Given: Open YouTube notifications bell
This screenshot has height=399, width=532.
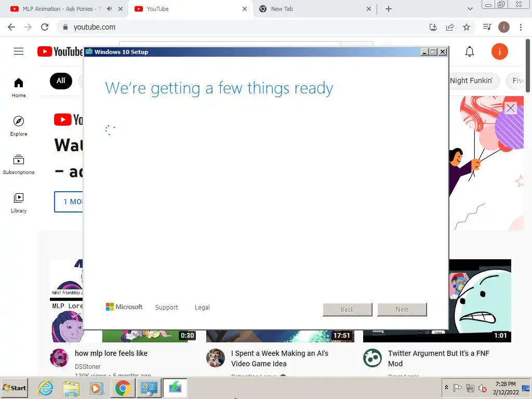Looking at the screenshot, I should coord(470,51).
